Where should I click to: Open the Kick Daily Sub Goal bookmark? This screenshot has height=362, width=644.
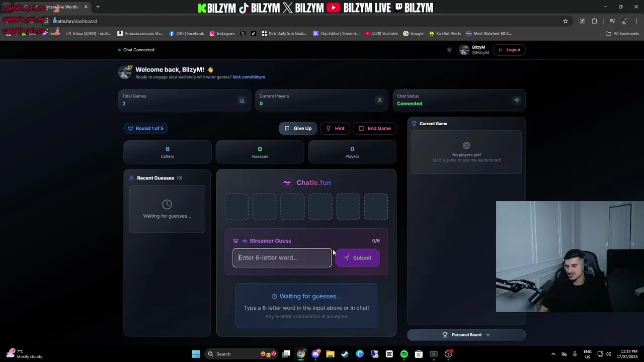coord(284,34)
